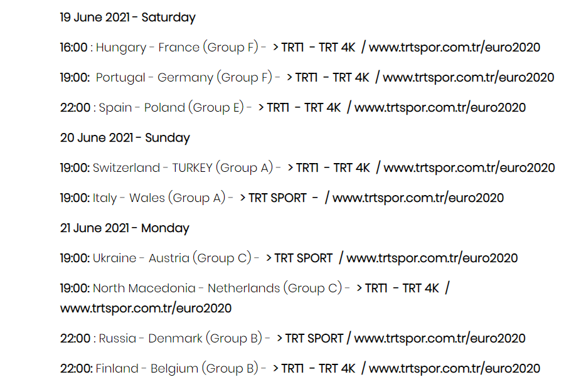Screen dimensions: 586x392
Task: Open trtspor link for Ukraine - Austria match
Action: pyautogui.click(x=432, y=258)
